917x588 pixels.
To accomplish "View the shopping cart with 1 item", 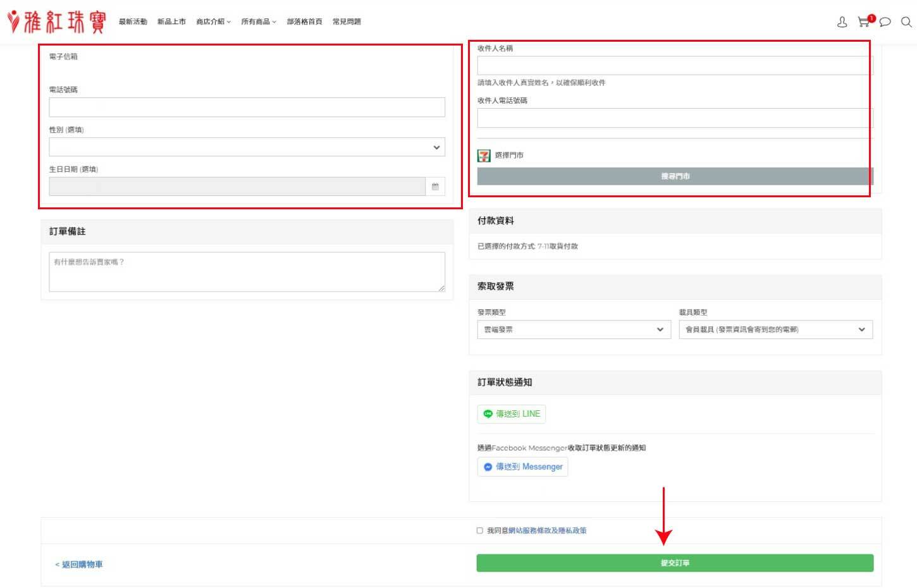I will 863,21.
